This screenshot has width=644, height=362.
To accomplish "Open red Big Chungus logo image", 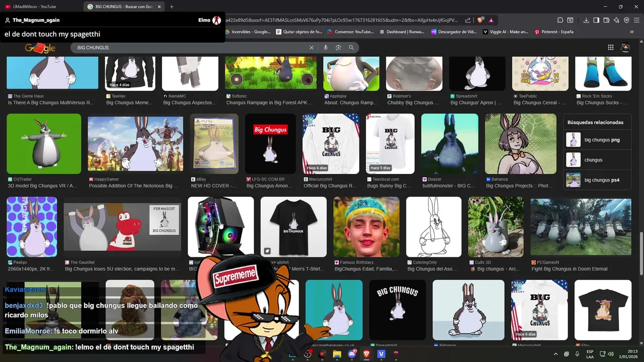I will click(x=270, y=144).
